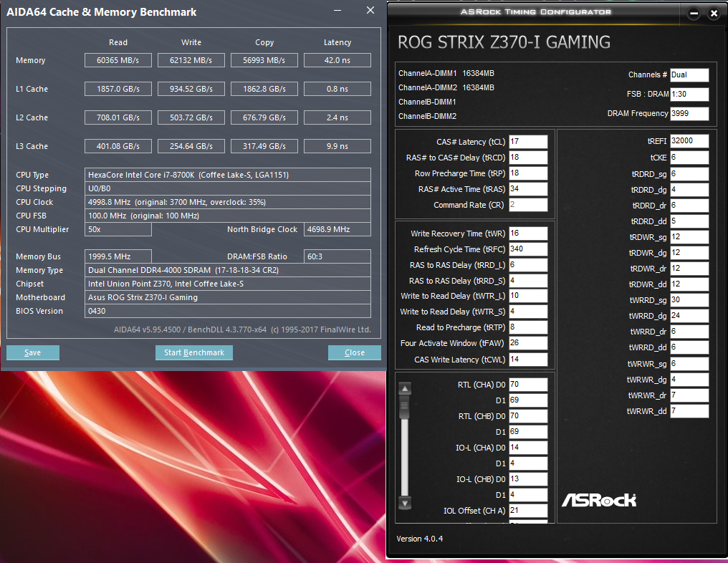Select the IO-L (CHB) D0 field
This screenshot has height=563, width=728.
(528, 479)
